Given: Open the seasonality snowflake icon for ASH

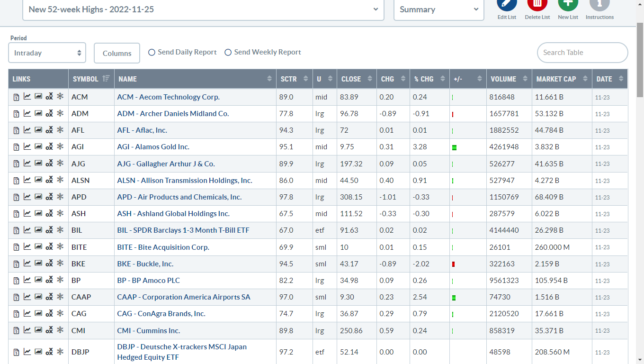Looking at the screenshot, I should 60,213.
